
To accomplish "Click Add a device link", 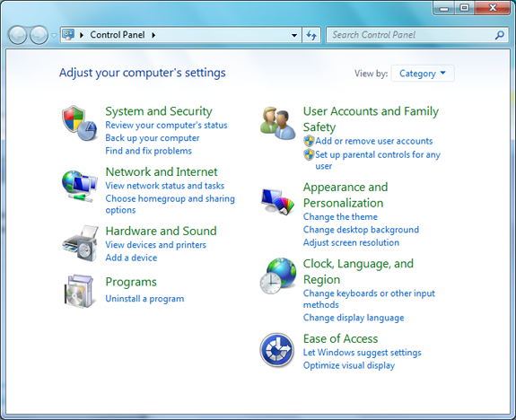I will (131, 258).
